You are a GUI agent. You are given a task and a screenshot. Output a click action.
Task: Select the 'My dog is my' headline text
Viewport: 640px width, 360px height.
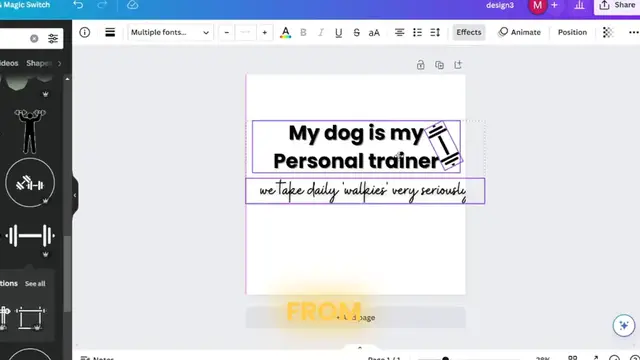click(356, 133)
